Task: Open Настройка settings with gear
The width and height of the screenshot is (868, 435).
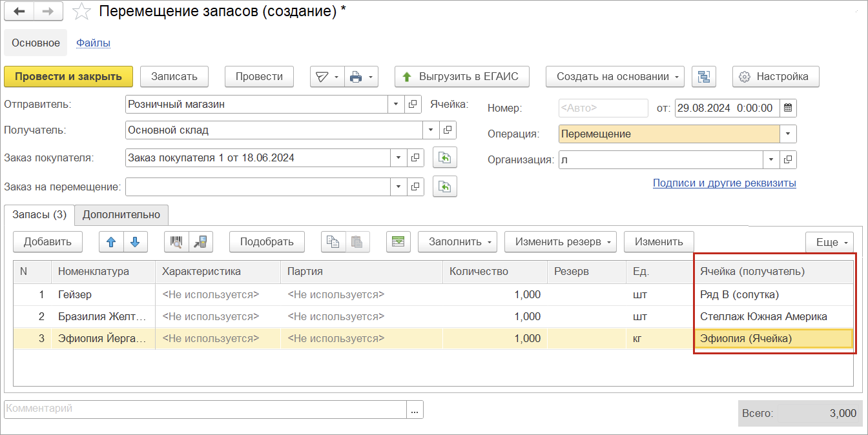Action: coord(775,76)
